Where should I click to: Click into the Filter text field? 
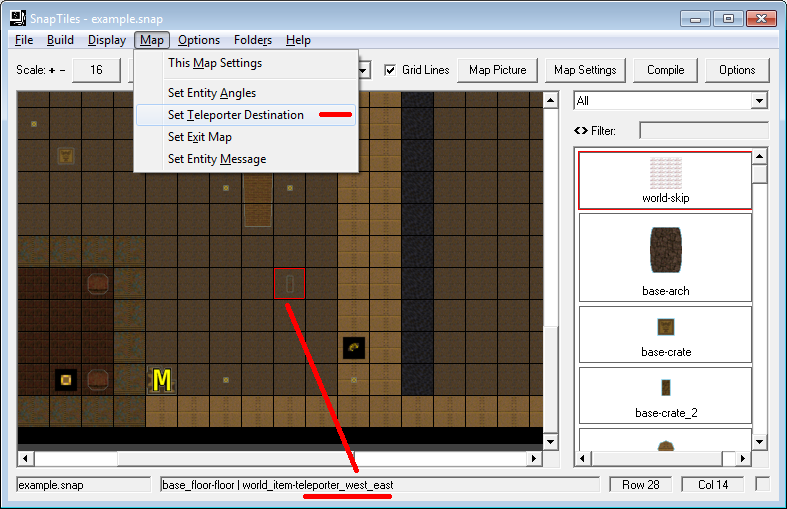coord(703,130)
